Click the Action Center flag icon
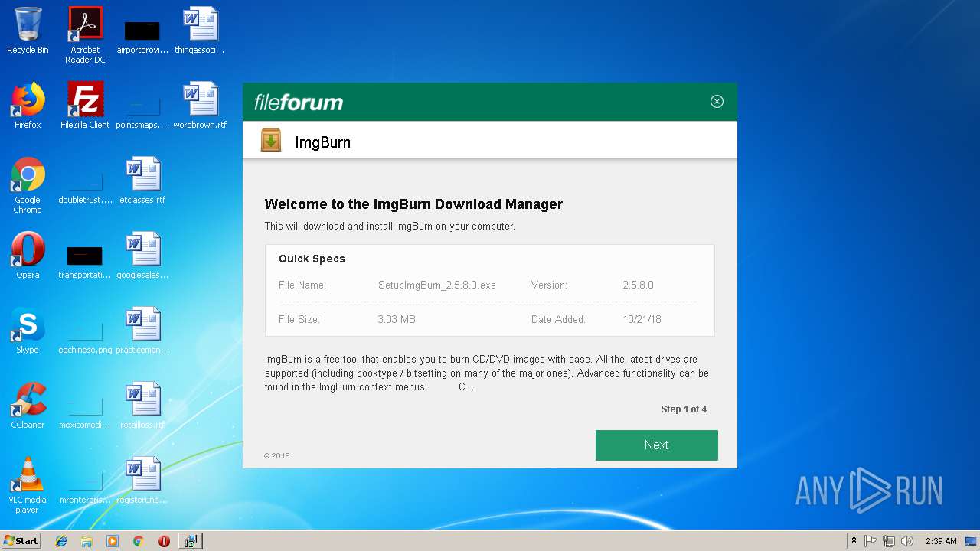The width and height of the screenshot is (980, 551). (x=871, y=541)
